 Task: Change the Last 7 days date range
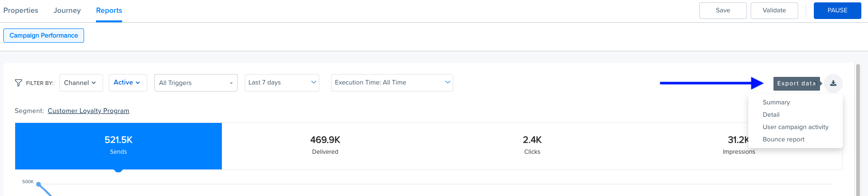[x=281, y=83]
